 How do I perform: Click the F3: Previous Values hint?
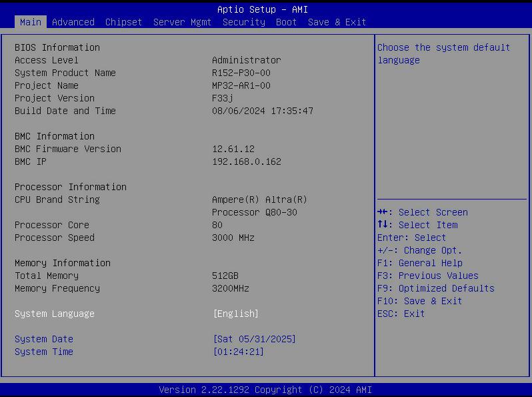click(x=428, y=276)
